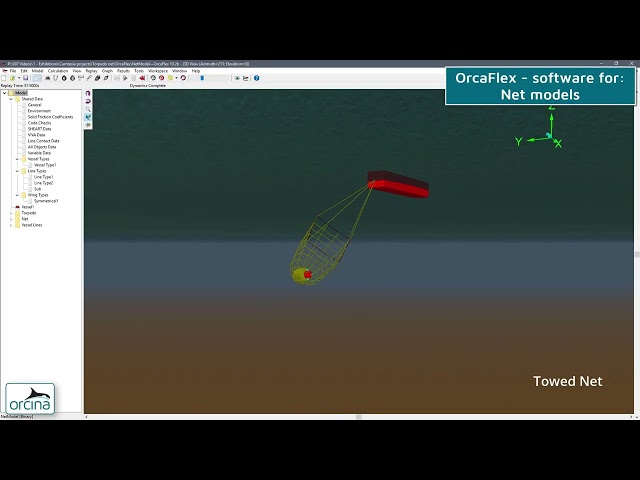Reset the simulation with the red rewind icon

(142, 78)
